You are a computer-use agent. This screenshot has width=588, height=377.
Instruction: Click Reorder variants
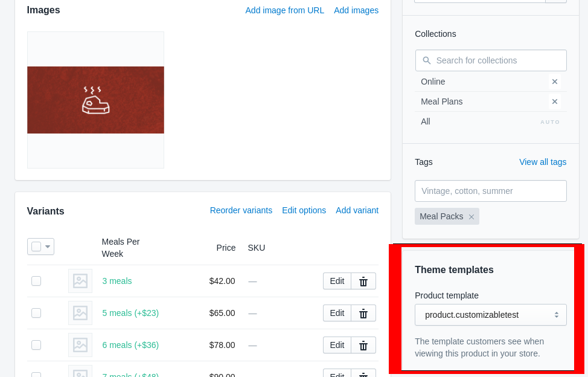tap(241, 210)
